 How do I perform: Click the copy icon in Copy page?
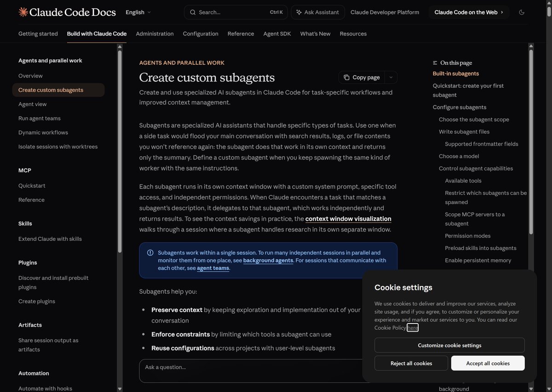coord(346,77)
